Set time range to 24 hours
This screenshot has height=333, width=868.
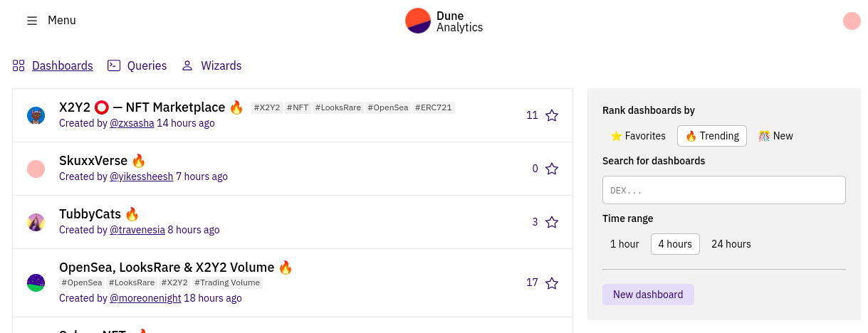pos(731,244)
